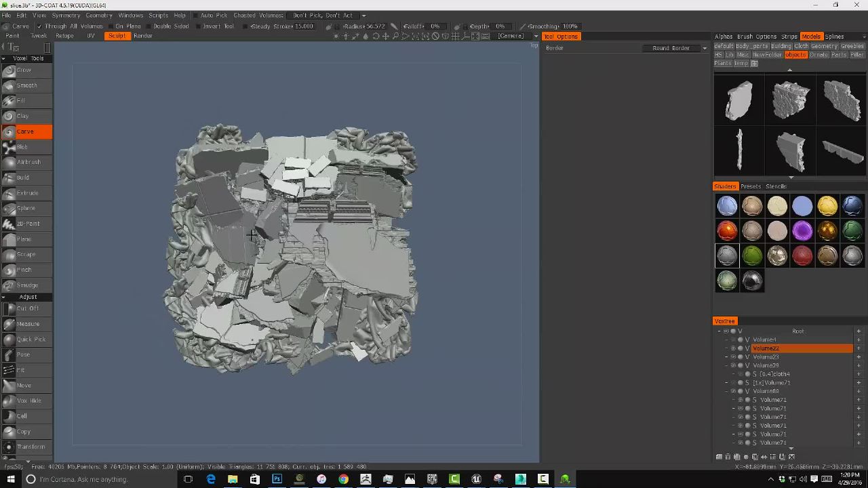Collapse the Adjust tools section
Image resolution: width=868 pixels, height=488 pixels.
click(3, 297)
